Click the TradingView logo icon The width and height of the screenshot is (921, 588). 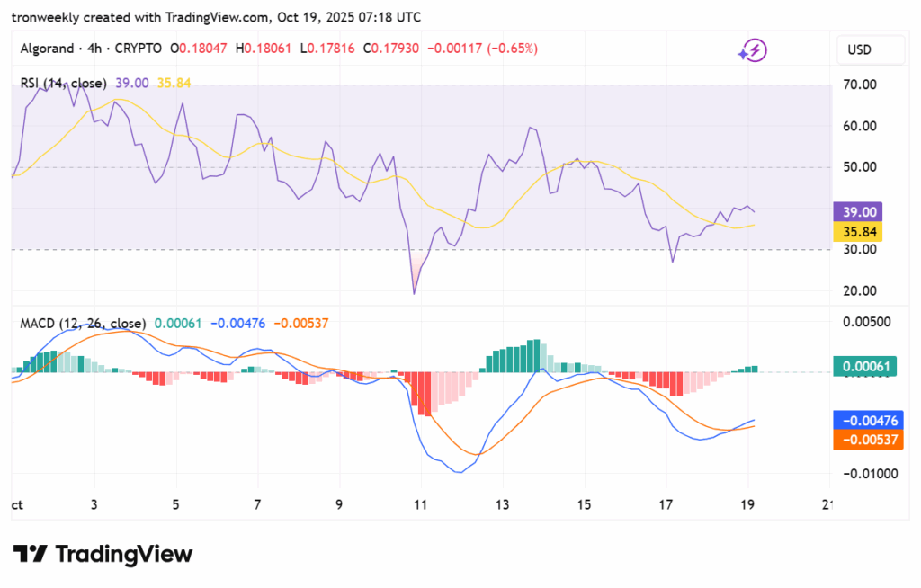(29, 554)
